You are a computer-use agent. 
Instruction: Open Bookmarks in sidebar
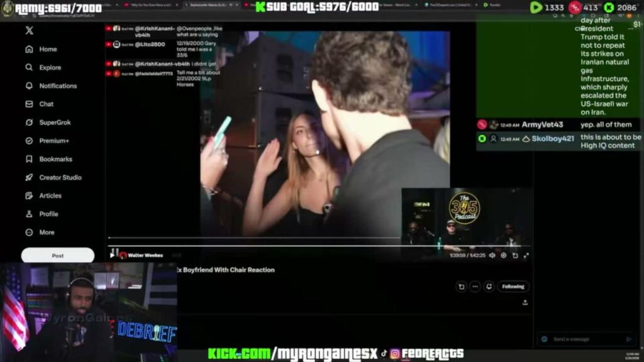tap(55, 159)
